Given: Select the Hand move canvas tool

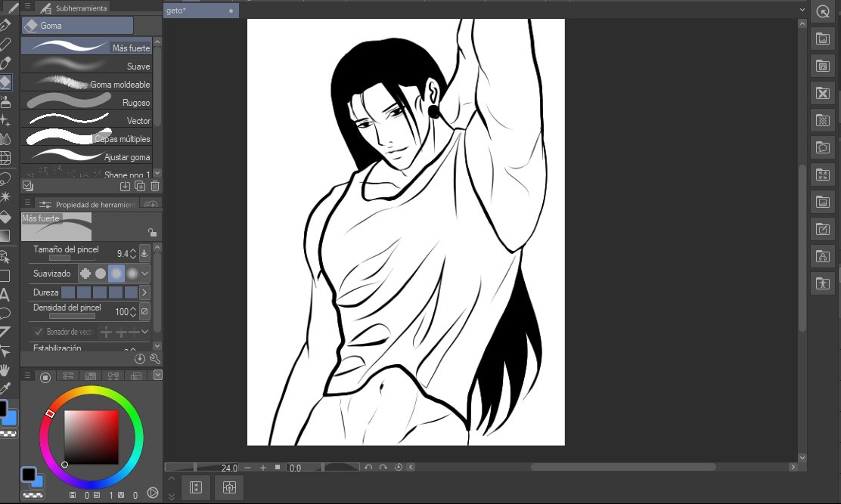Looking at the screenshot, I should 5,370.
